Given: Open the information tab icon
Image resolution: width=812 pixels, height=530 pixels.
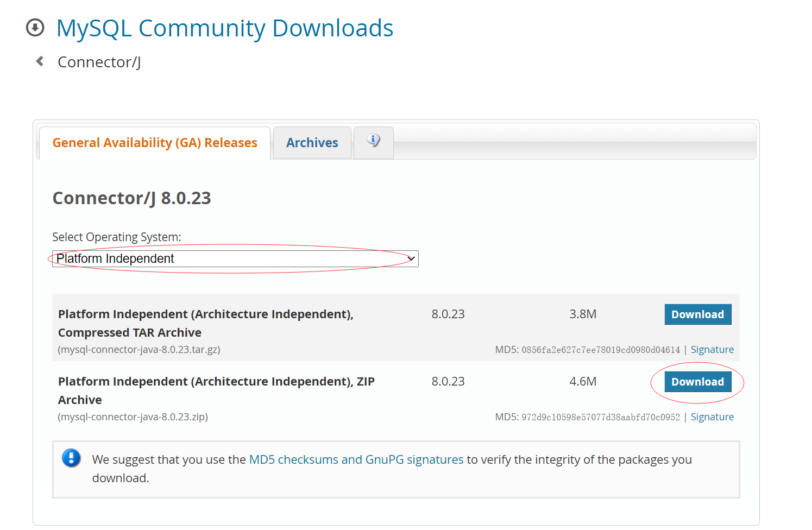Looking at the screenshot, I should click(x=373, y=142).
